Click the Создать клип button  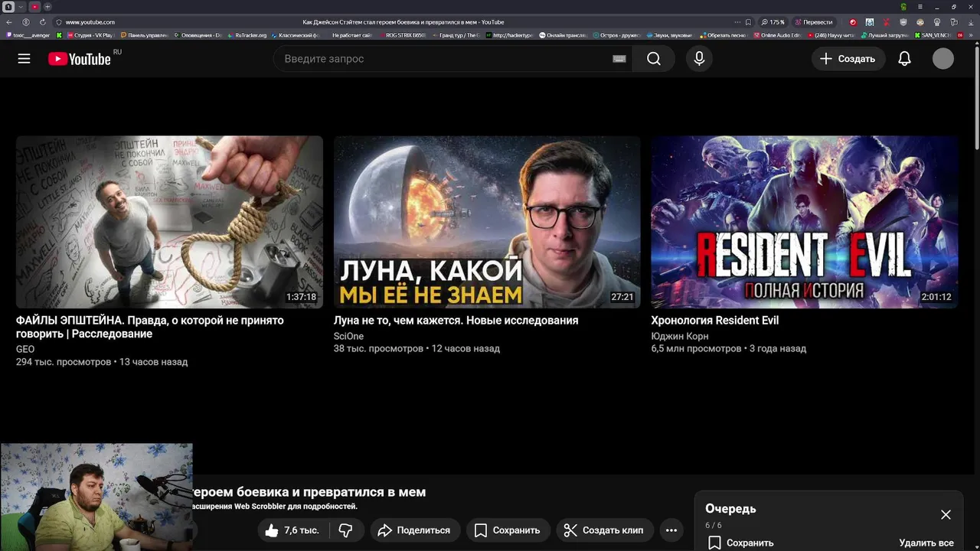pos(604,530)
